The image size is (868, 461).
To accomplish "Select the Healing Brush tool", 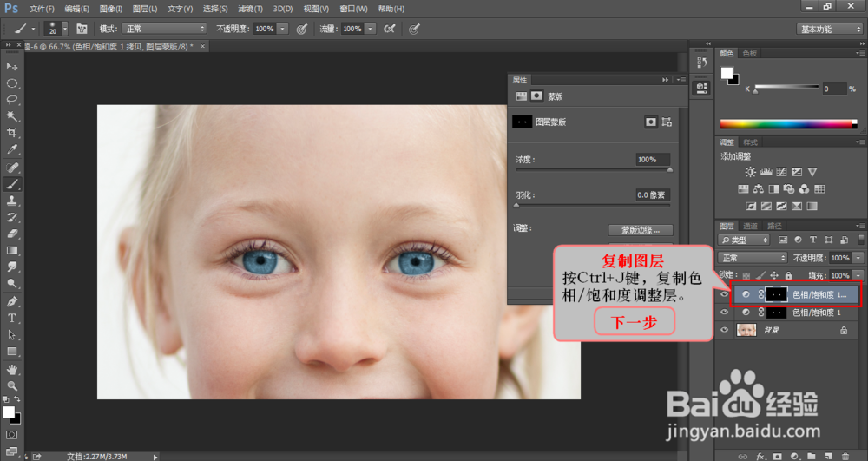I will click(11, 168).
